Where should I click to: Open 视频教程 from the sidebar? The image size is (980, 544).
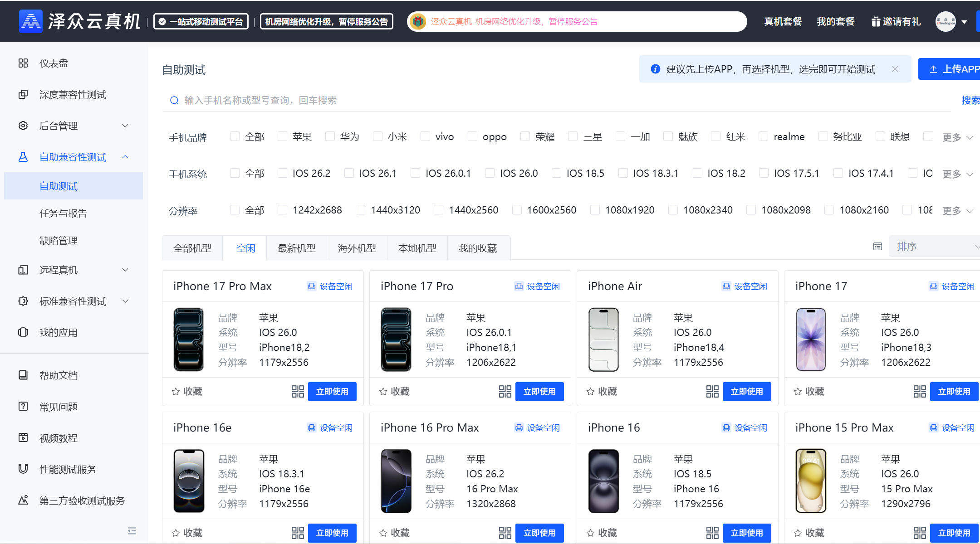[x=58, y=438]
